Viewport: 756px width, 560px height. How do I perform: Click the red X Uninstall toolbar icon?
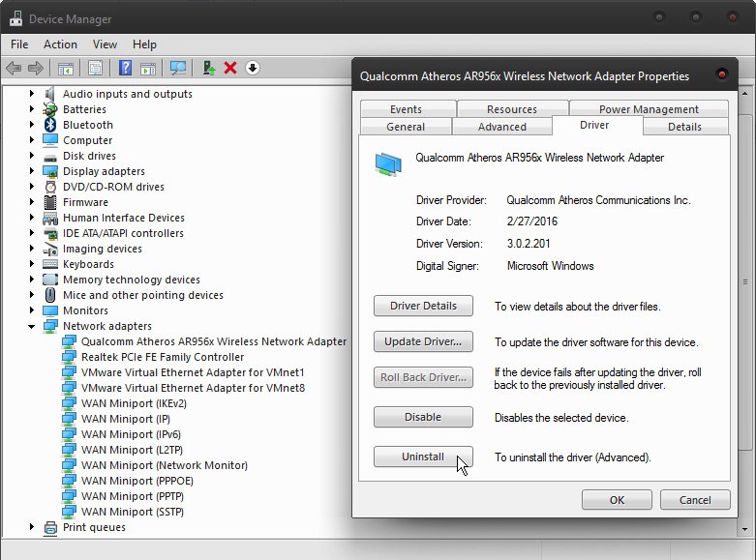[x=230, y=68]
